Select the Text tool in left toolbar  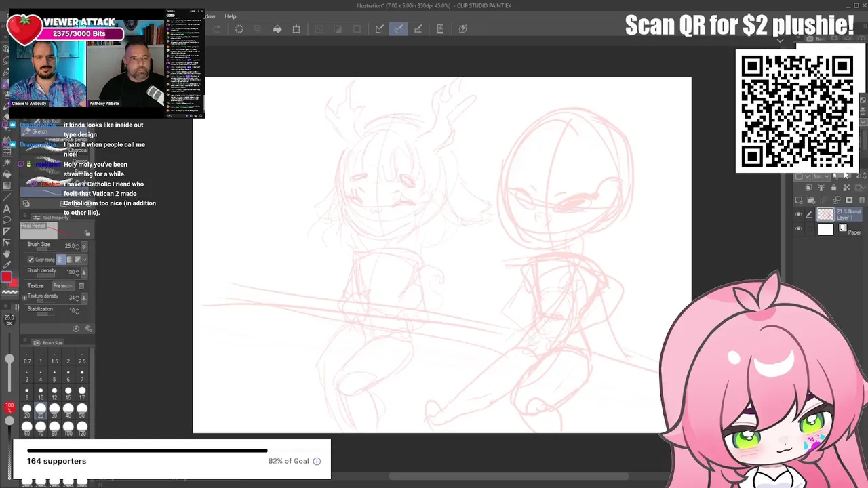click(7, 209)
